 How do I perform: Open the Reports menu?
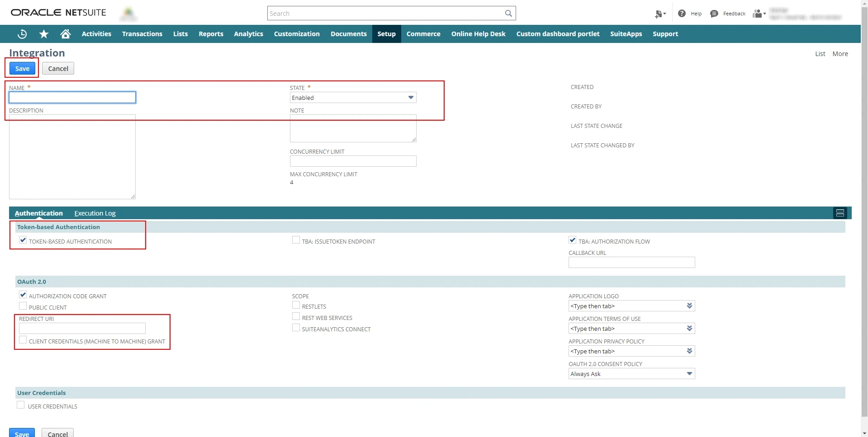[x=211, y=34]
